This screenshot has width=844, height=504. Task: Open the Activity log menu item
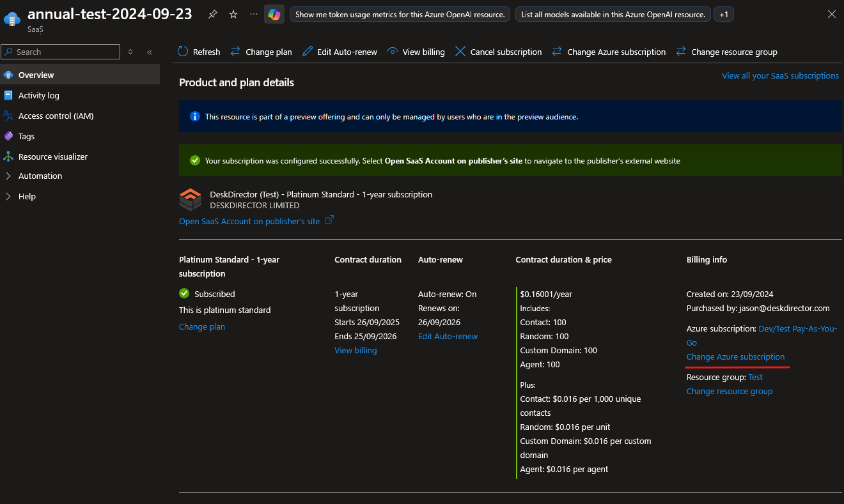[38, 95]
